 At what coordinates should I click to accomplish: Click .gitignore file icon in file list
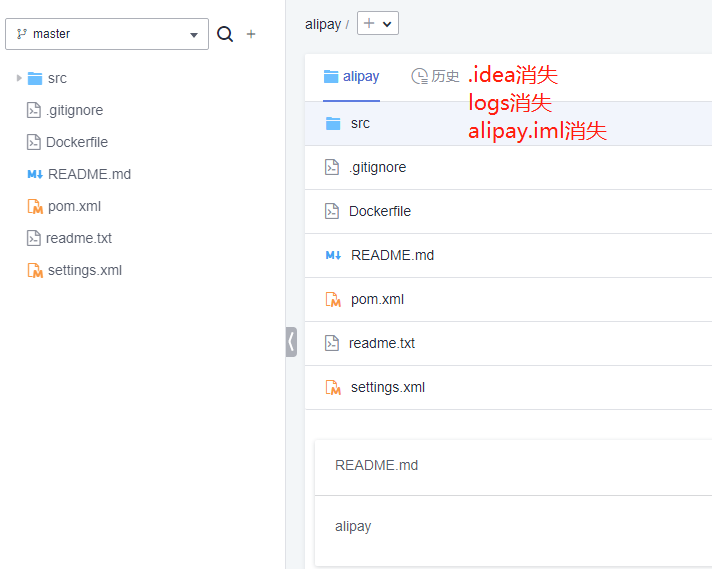[332, 167]
